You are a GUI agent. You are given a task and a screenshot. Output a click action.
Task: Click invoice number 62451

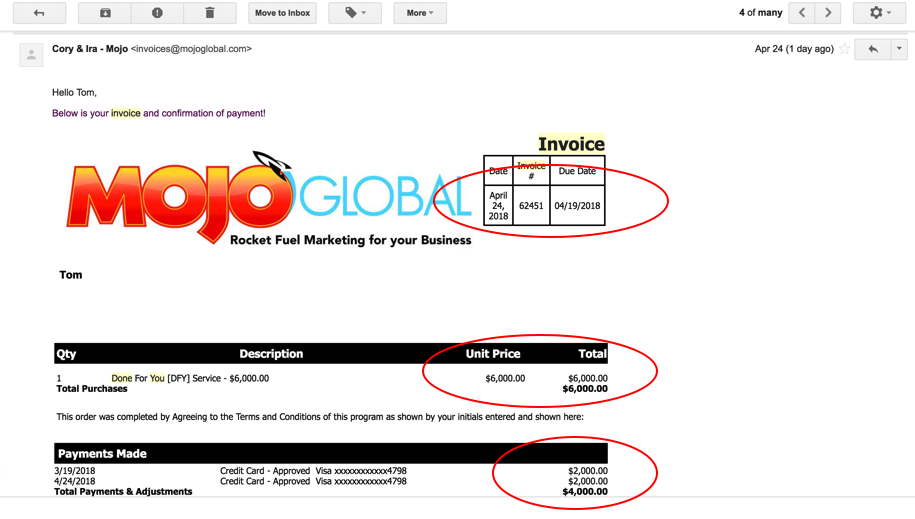[531, 205]
